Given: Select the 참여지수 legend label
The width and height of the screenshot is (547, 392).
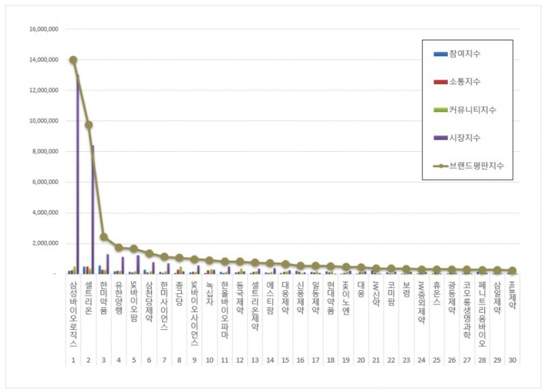Looking at the screenshot, I should click(x=465, y=54).
